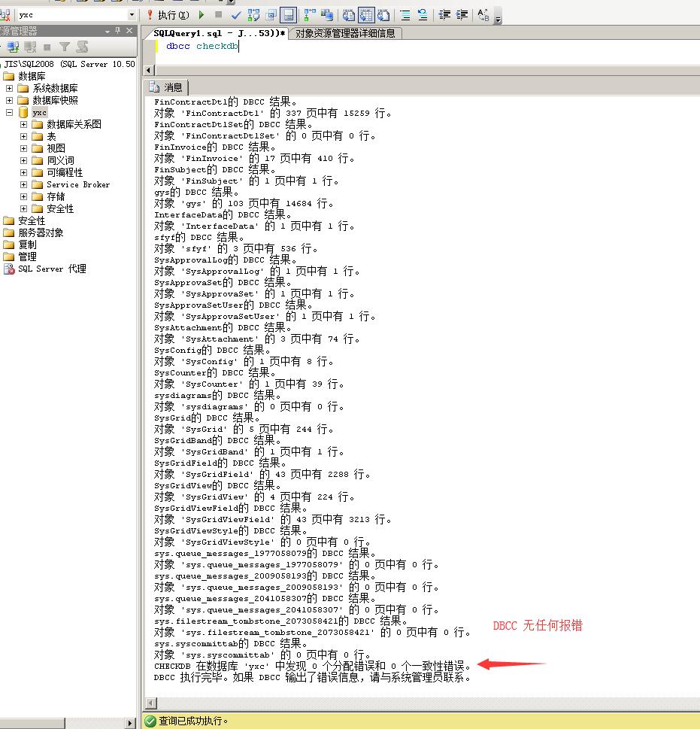Screen dimensions: 700x729
Task: Expand the 数据库关系图 node
Action: click(x=24, y=124)
